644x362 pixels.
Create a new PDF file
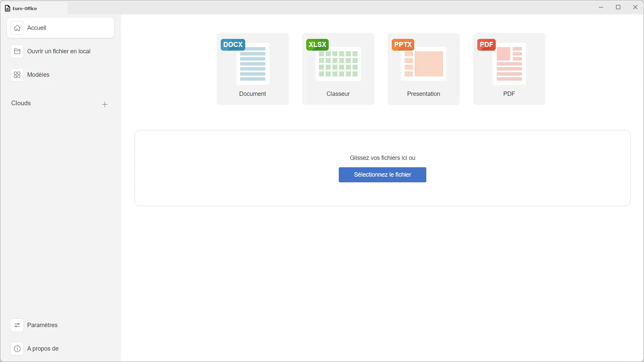[x=509, y=69]
